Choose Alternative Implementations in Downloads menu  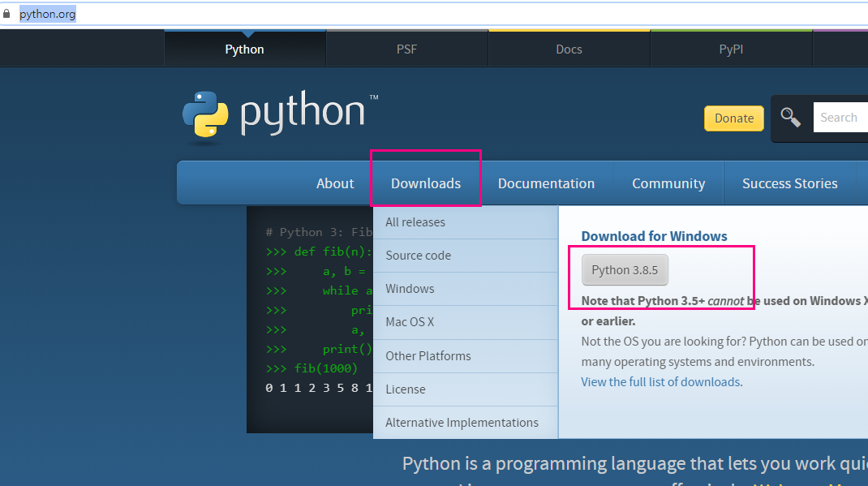pyautogui.click(x=466, y=423)
